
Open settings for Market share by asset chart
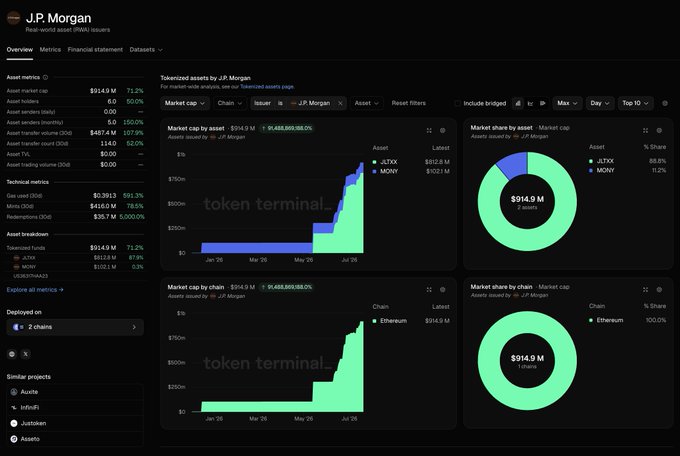point(659,130)
